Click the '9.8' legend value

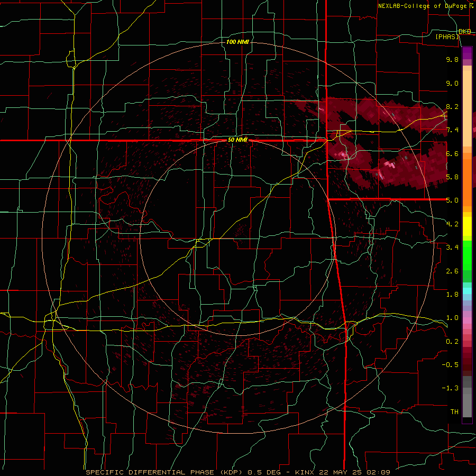[452, 59]
